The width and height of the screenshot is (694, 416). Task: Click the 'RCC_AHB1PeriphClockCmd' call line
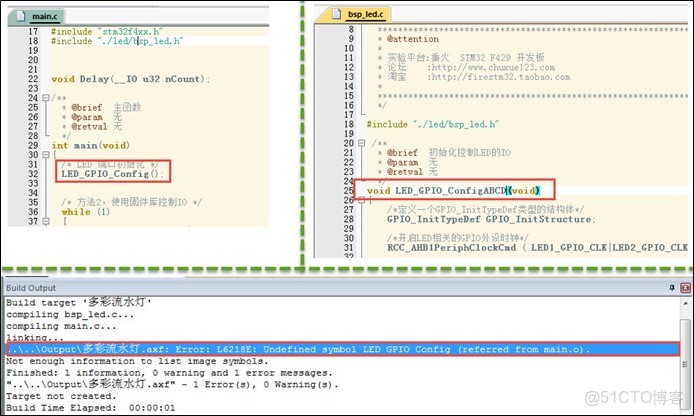[537, 248]
